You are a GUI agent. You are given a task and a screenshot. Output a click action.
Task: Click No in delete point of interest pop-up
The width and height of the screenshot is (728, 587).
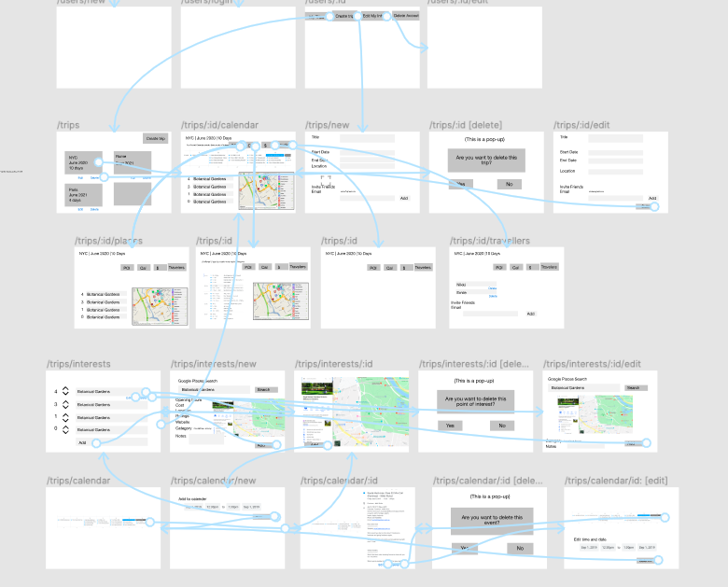tap(502, 426)
